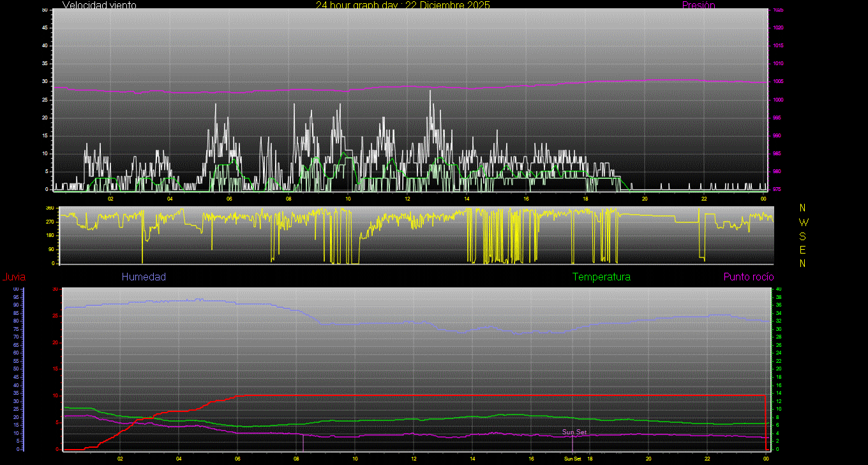Image resolution: width=868 pixels, height=465 pixels.
Task: Click the Velocidad viento label
Action: [99, 5]
